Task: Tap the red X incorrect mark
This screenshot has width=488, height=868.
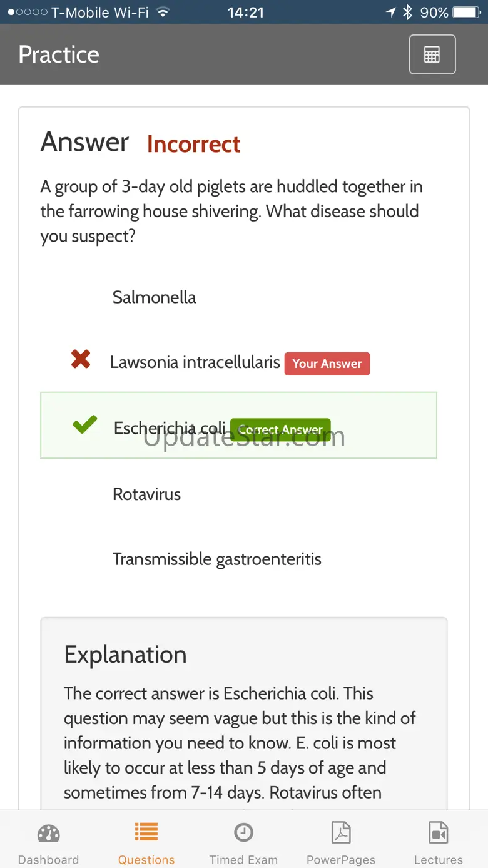Action: (x=81, y=359)
